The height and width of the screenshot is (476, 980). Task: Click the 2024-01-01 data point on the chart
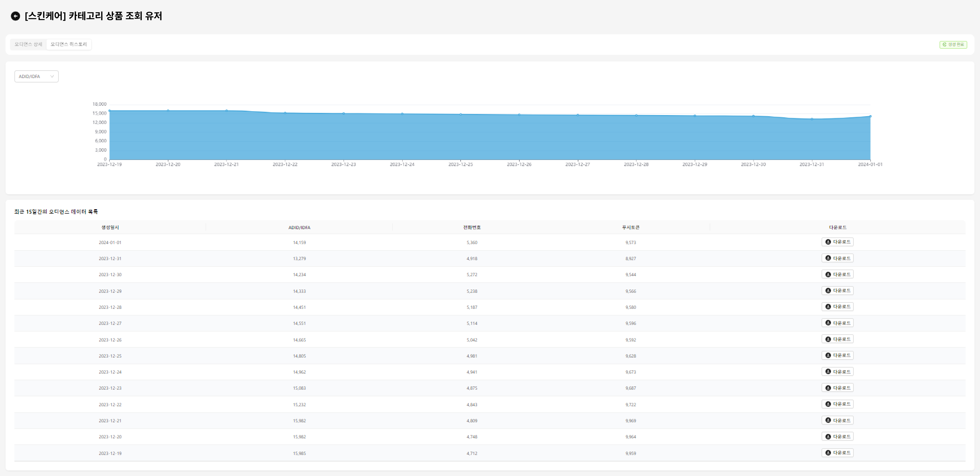click(870, 116)
